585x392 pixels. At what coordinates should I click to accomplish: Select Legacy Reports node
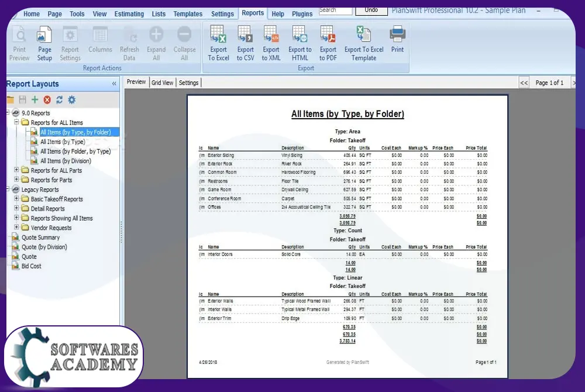(40, 190)
